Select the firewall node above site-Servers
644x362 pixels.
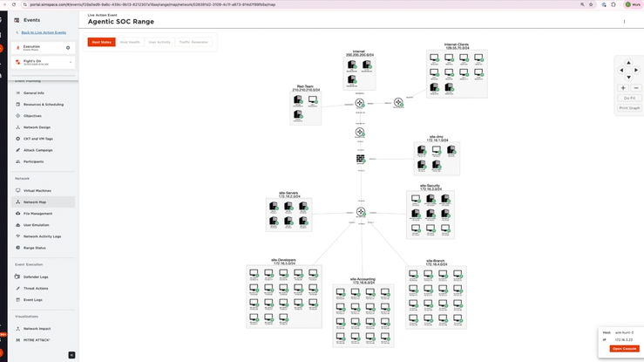tap(360, 159)
